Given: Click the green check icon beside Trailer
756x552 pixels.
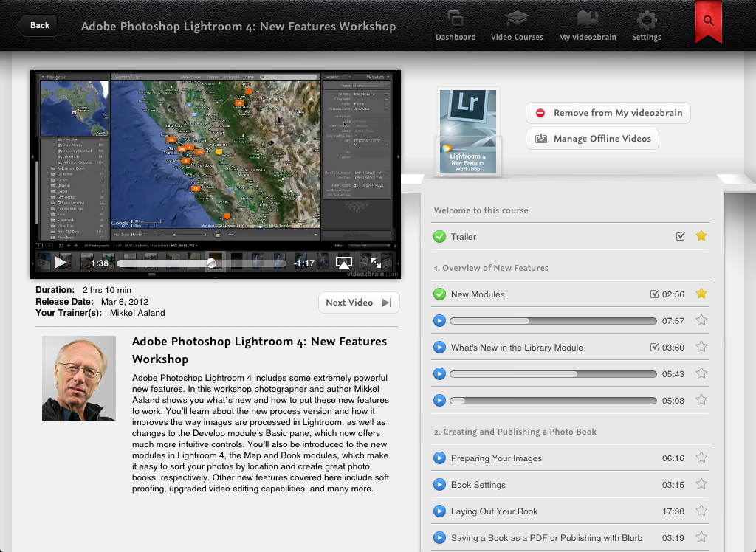Looking at the screenshot, I should click(439, 237).
